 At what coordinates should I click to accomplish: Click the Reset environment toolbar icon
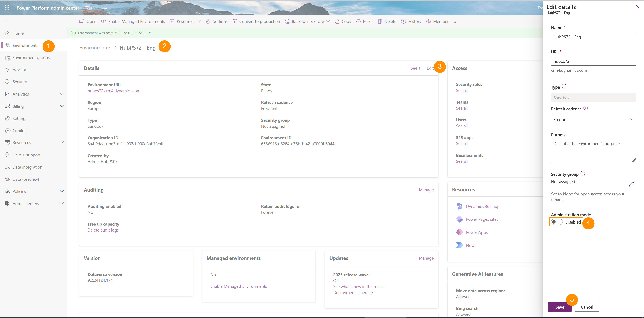(358, 21)
